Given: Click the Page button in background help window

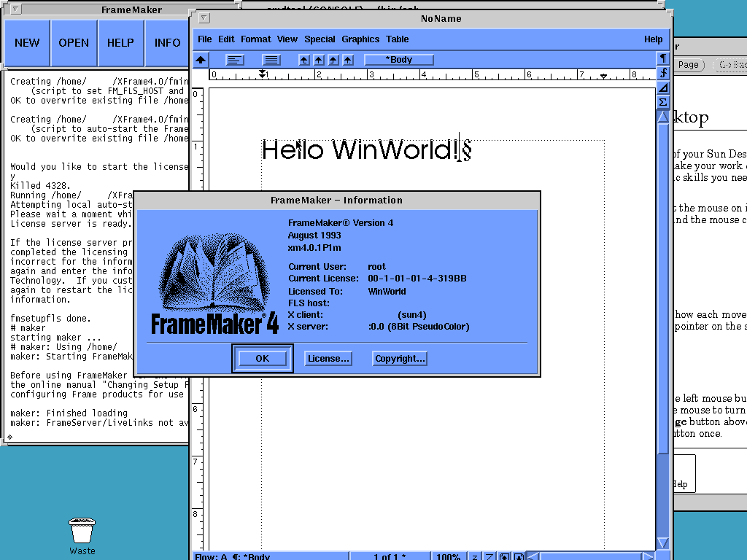Looking at the screenshot, I should click(689, 65).
